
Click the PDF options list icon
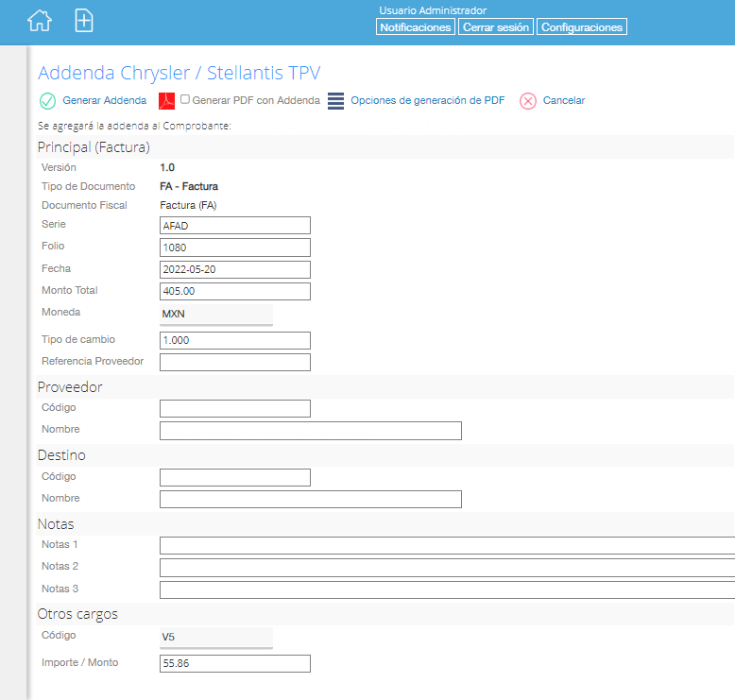click(x=335, y=101)
